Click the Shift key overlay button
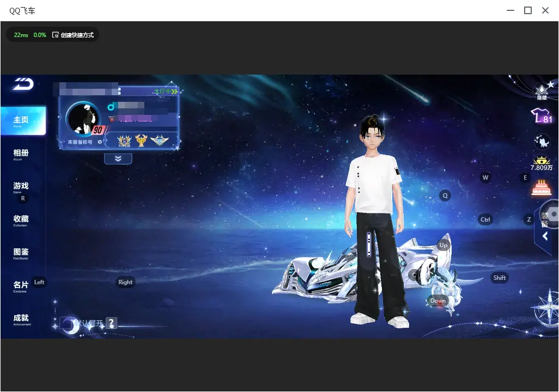The width and height of the screenshot is (559, 392). click(499, 278)
